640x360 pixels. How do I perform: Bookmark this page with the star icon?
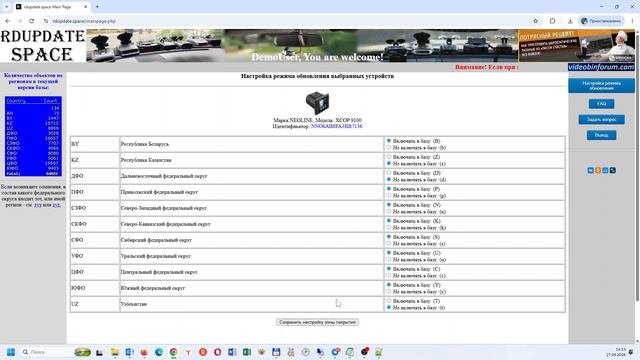click(x=536, y=21)
